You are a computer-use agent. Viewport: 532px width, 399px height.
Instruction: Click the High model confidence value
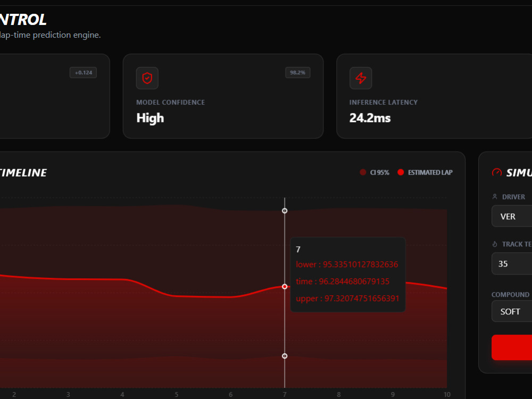coord(150,118)
